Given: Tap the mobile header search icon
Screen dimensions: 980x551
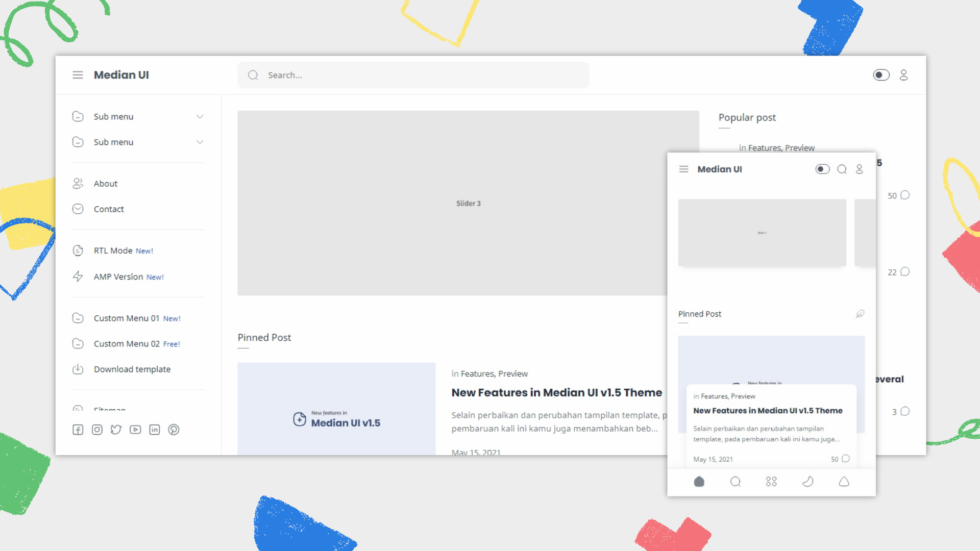Looking at the screenshot, I should click(842, 169).
